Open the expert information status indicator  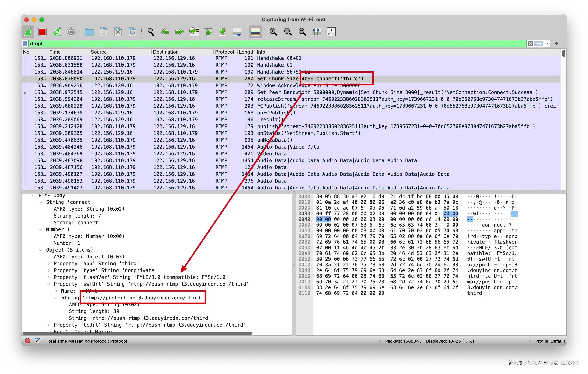point(28,341)
